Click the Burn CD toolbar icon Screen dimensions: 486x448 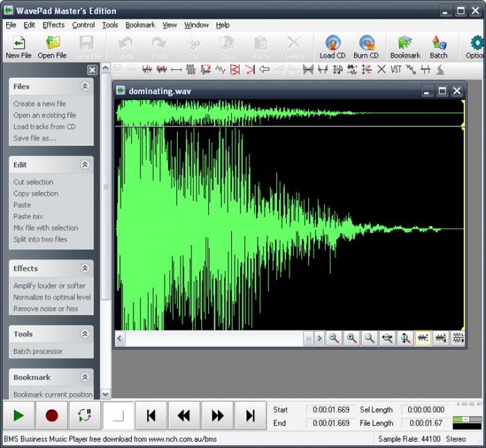coord(365,47)
